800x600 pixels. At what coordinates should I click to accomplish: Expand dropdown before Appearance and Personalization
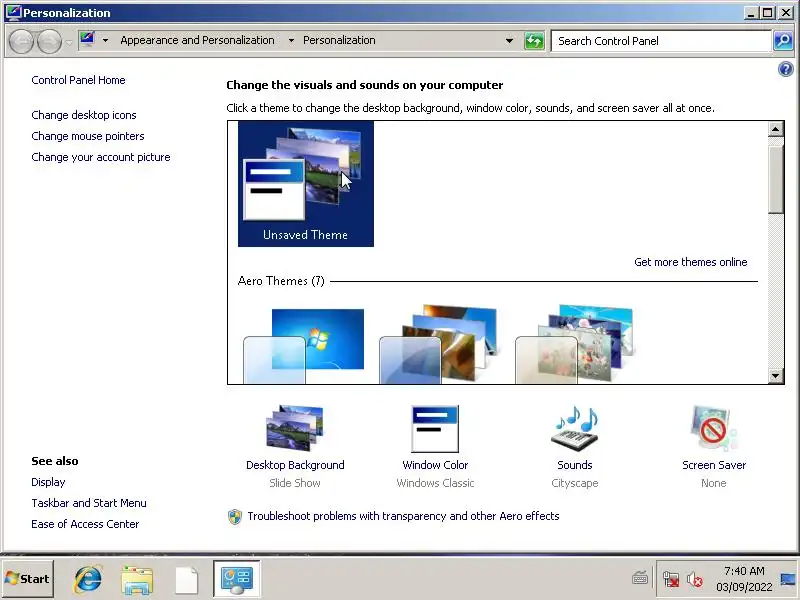(105, 40)
